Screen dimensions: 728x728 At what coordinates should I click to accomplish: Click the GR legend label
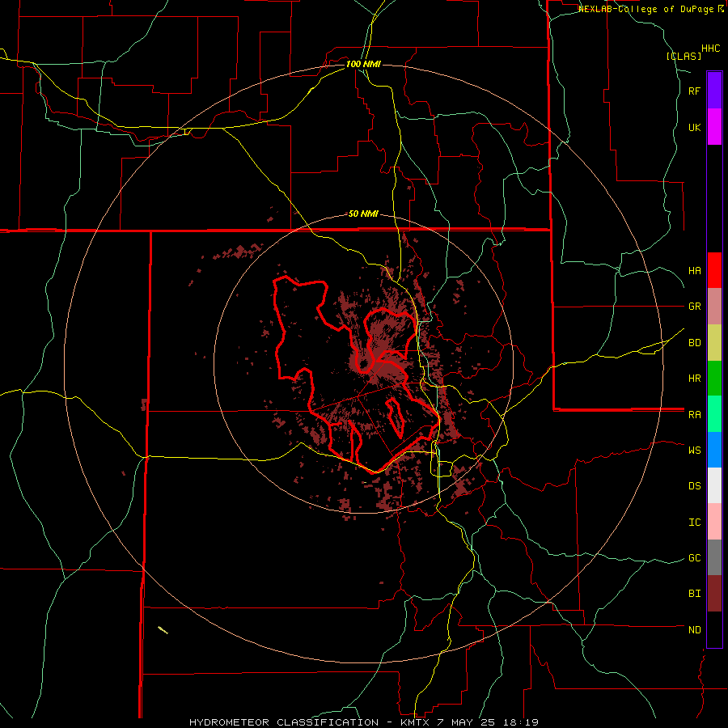click(x=694, y=307)
